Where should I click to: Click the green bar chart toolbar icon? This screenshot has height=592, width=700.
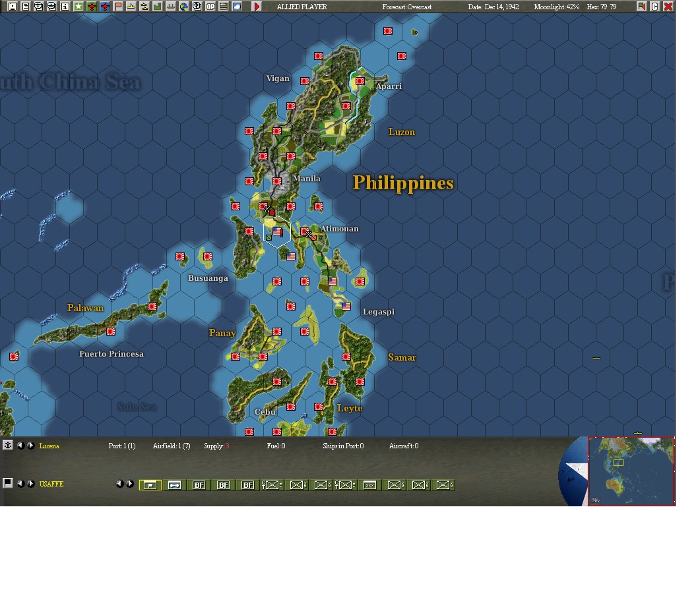pyautogui.click(x=158, y=6)
